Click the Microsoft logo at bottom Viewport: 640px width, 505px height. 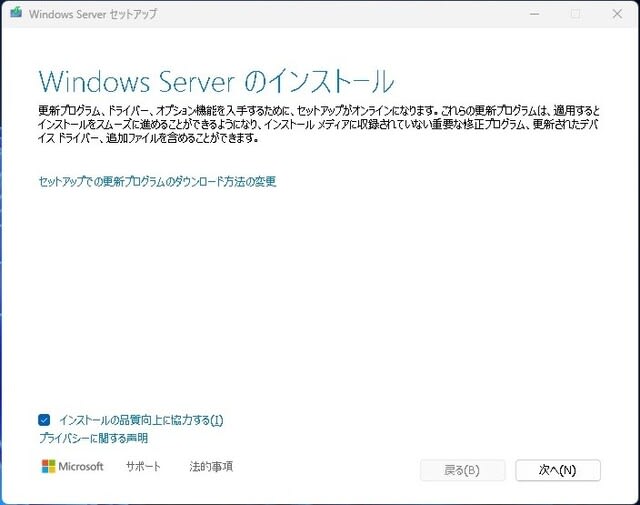point(73,466)
